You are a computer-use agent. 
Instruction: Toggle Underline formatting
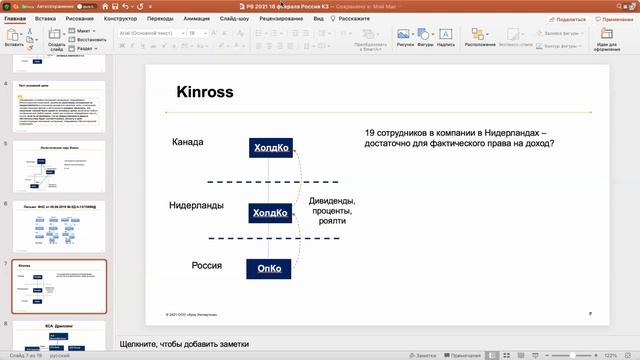click(x=143, y=46)
